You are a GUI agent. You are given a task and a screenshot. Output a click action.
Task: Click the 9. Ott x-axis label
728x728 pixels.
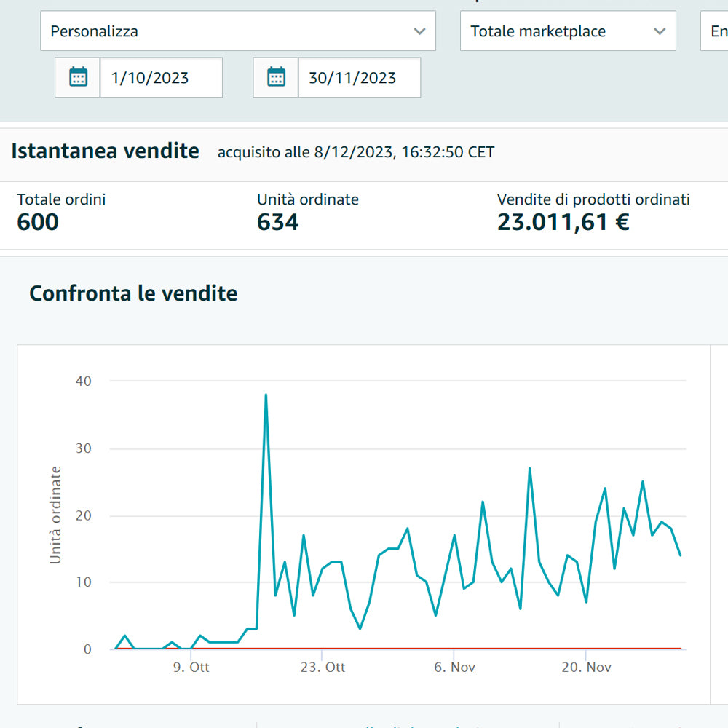(x=191, y=667)
